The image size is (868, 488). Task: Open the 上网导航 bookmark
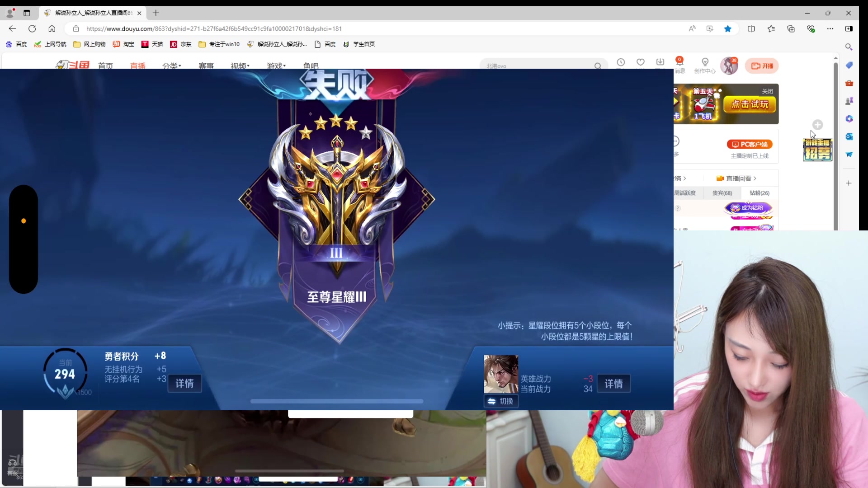click(50, 44)
